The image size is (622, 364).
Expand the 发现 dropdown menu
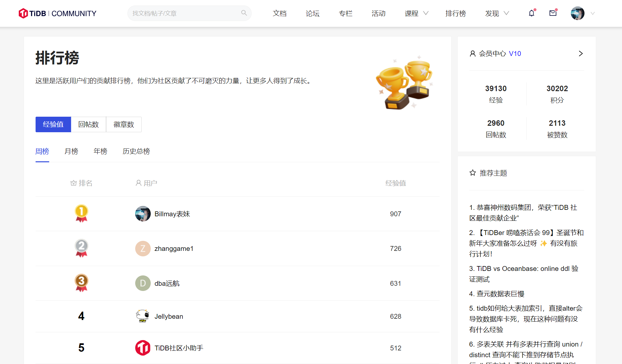497,13
